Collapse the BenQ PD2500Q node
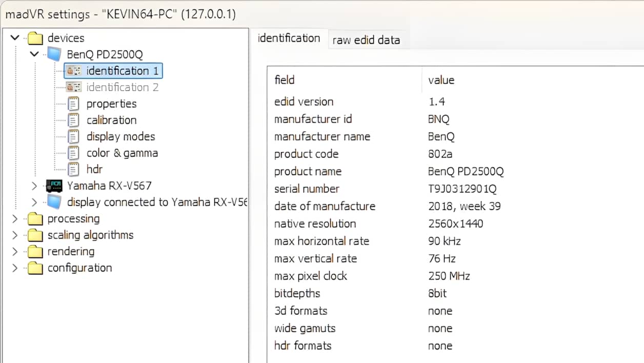The height and width of the screenshot is (363, 644). point(34,54)
